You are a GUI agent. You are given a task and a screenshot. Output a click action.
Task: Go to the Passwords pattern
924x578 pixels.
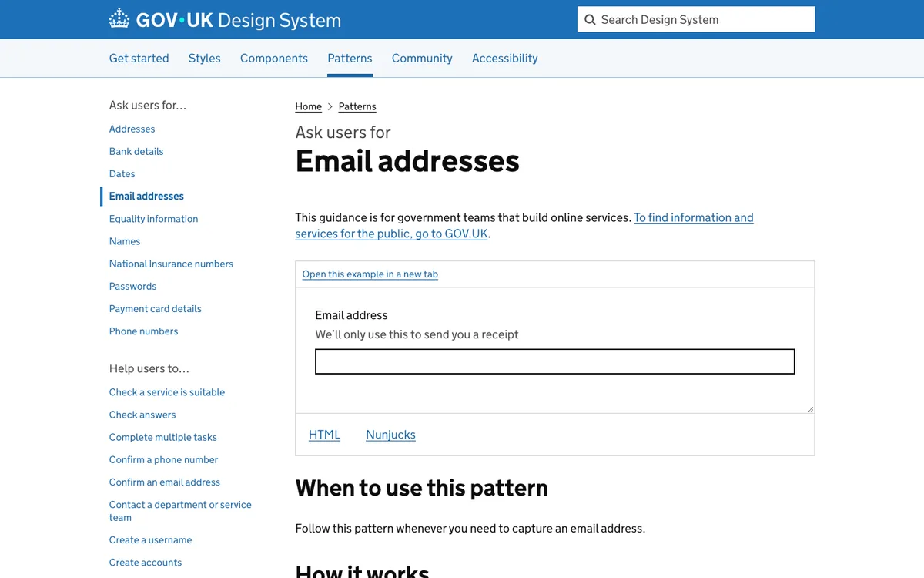pos(133,286)
